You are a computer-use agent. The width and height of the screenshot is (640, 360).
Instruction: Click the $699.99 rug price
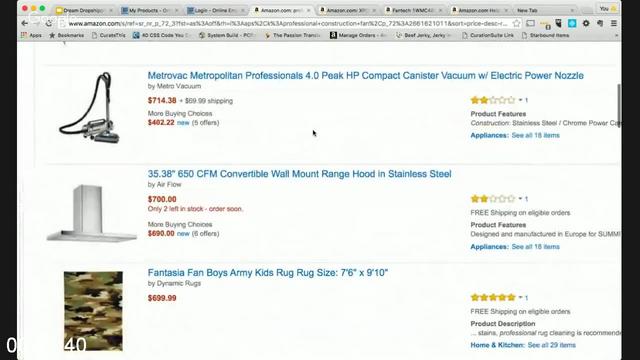162,298
